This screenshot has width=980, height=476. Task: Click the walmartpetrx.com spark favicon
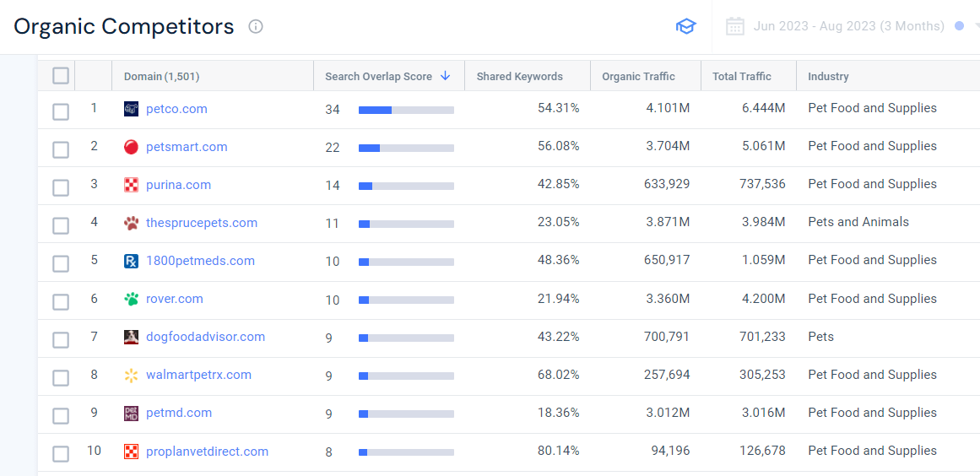(x=131, y=376)
